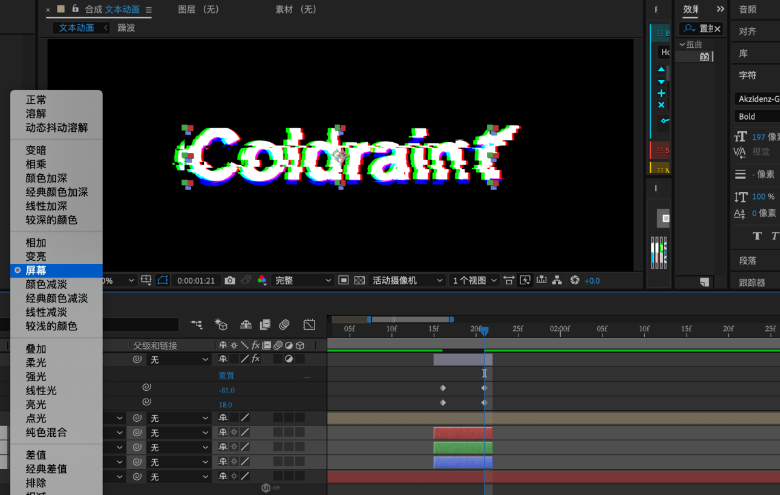The width and height of the screenshot is (780, 495).
Task: Click the current time display 0:00:01:21
Action: point(196,281)
